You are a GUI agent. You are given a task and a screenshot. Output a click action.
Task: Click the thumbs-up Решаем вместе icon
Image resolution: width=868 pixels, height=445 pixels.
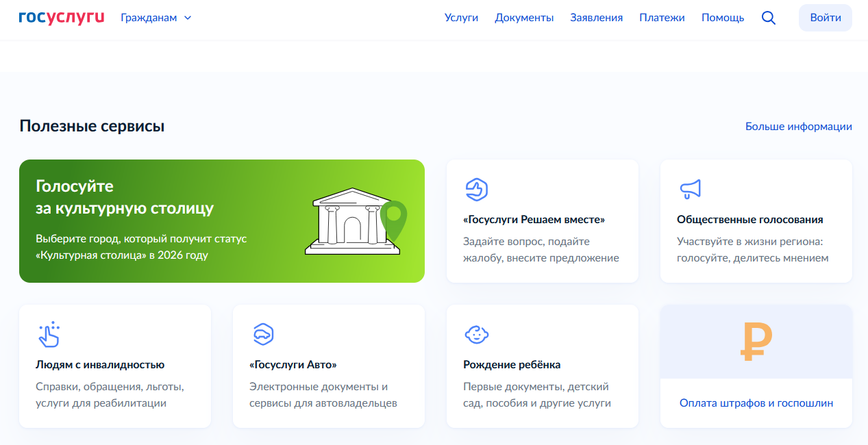point(475,189)
